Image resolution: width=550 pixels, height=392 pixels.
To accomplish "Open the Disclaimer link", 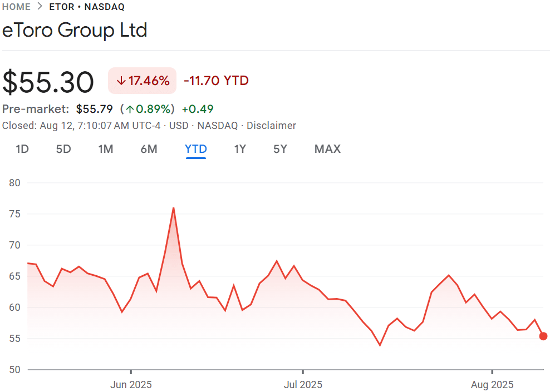I will pos(271,126).
